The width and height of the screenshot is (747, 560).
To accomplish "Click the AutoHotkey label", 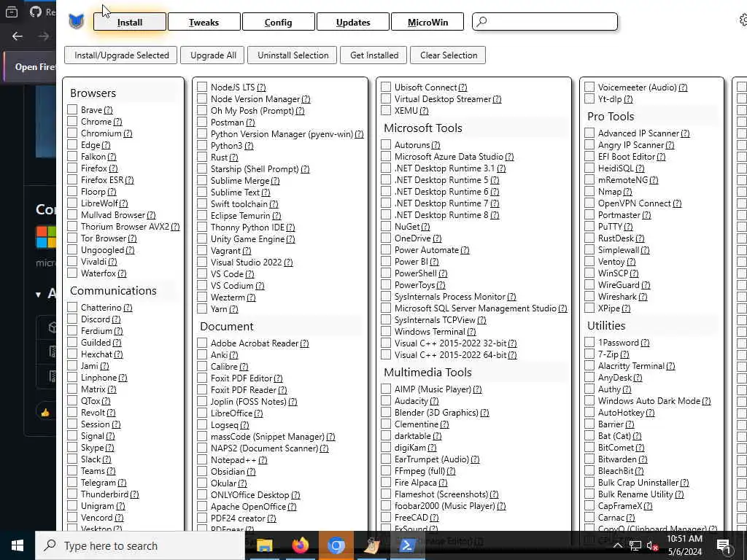I will point(621,413).
